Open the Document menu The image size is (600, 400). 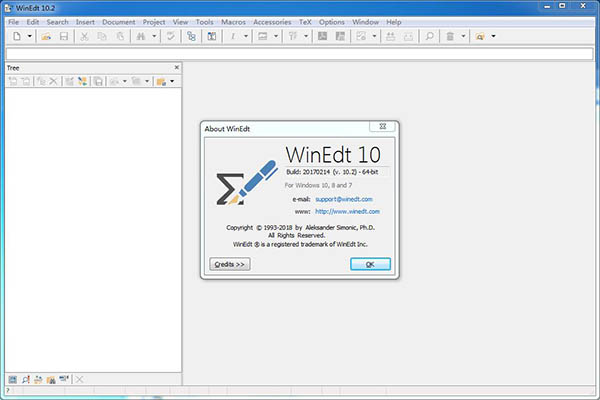click(x=119, y=22)
